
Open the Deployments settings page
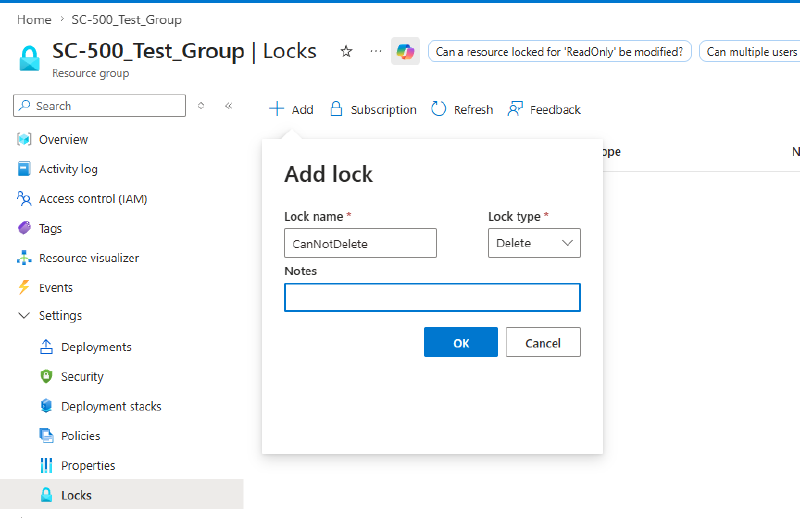click(96, 347)
